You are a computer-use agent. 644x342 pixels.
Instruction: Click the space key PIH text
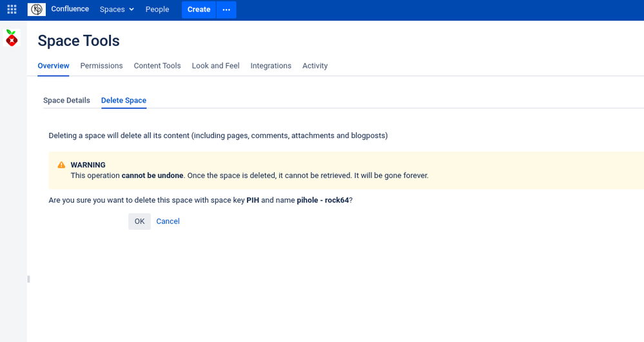coord(253,200)
